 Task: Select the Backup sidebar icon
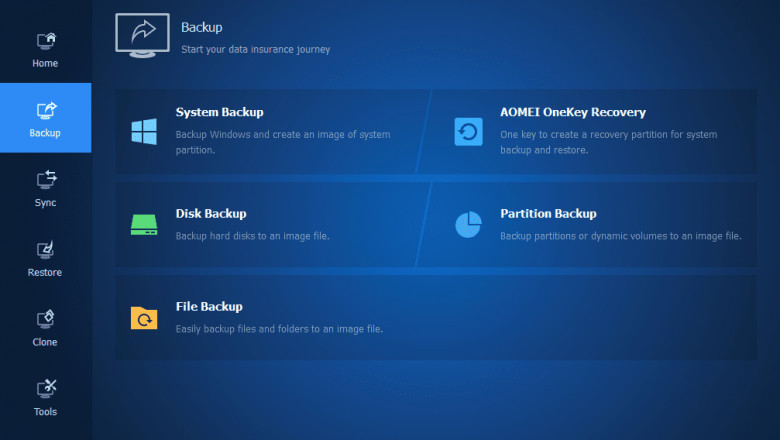coord(46,110)
